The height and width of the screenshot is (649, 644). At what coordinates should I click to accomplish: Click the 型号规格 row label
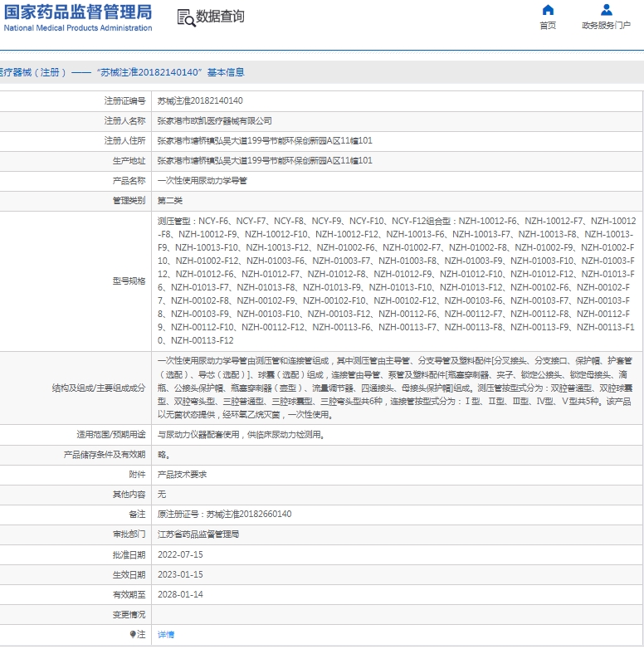tap(129, 281)
